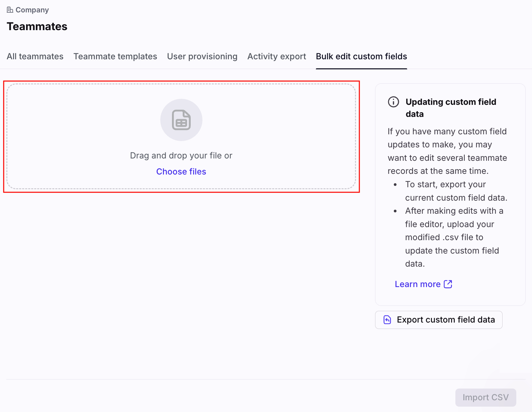Switch to the All teammates tab
532x412 pixels.
(x=35, y=56)
